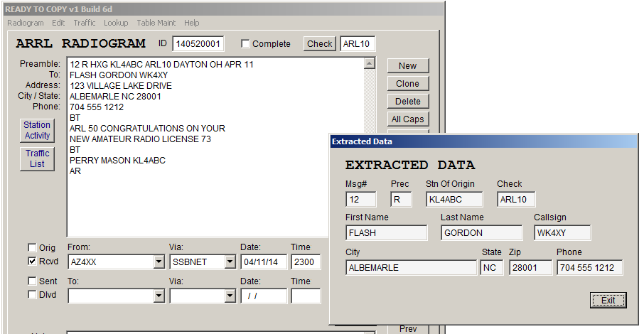Click the Last Name field GORDON
Viewport: 644px width, 334px height.
(481, 233)
